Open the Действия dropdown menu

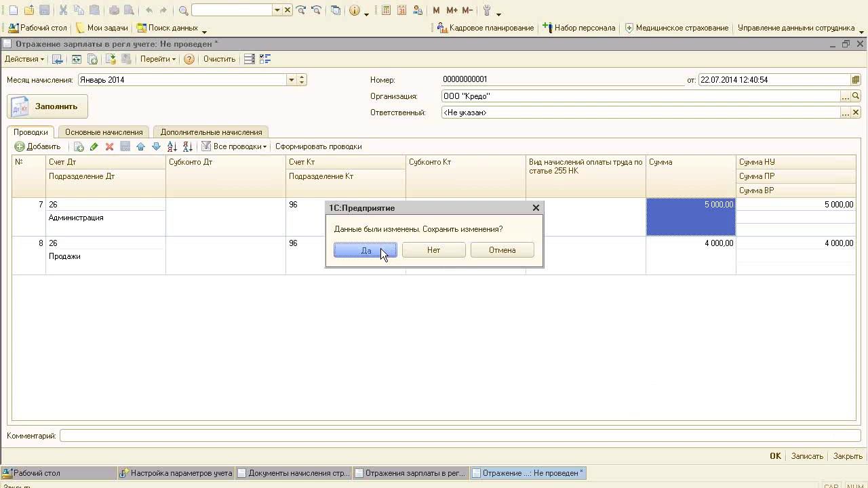[24, 59]
